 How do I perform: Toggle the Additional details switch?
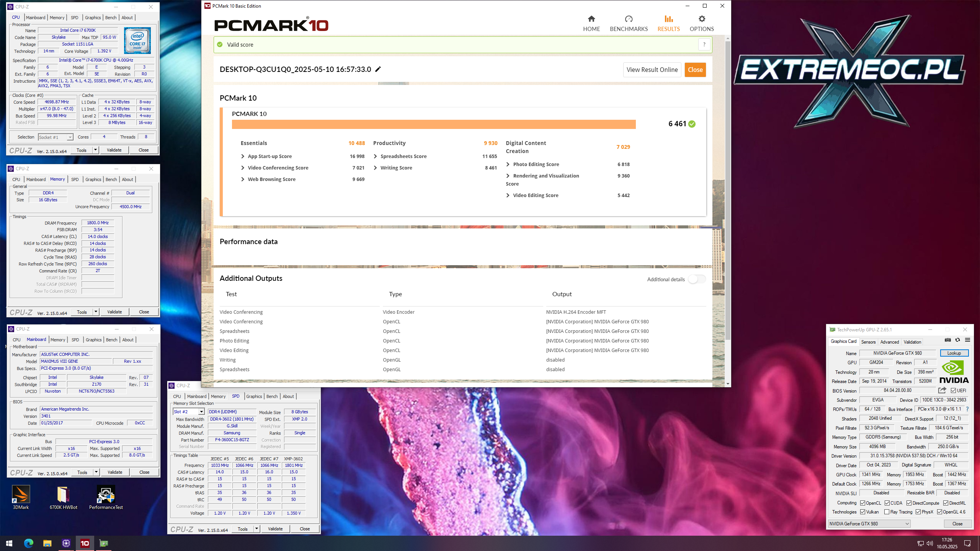(x=696, y=279)
